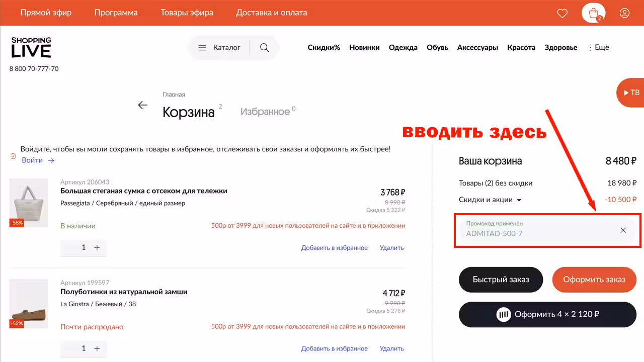
Task: Open the Прямой эфир menu item
Action: [x=46, y=13]
